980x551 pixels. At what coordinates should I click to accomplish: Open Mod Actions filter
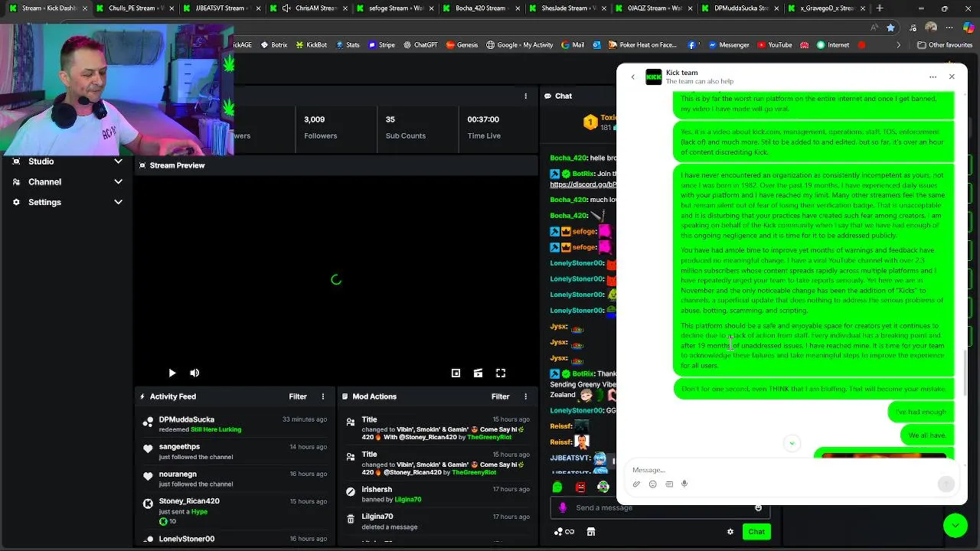[500, 396]
